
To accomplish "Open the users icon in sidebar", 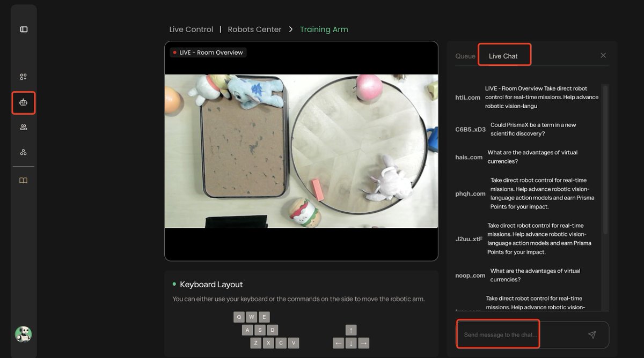I will [x=24, y=128].
